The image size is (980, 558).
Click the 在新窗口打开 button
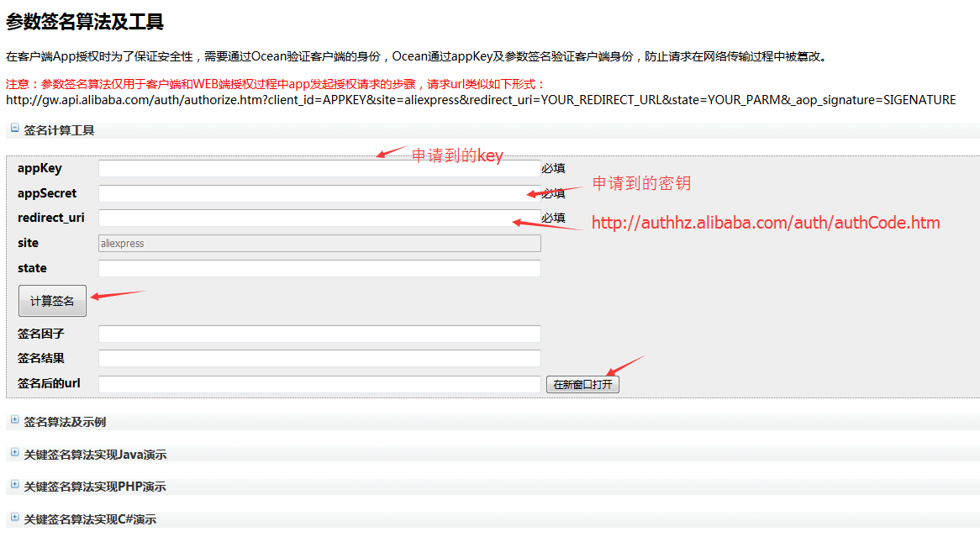582,384
